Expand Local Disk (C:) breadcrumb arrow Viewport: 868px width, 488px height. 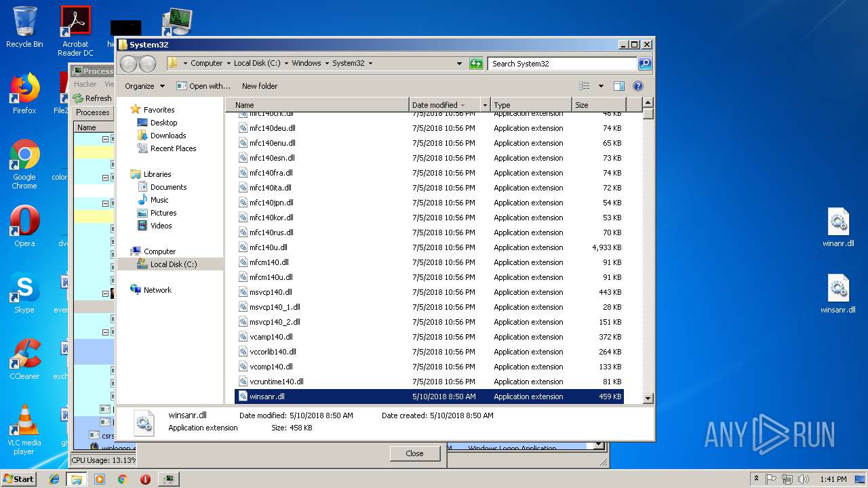click(285, 64)
